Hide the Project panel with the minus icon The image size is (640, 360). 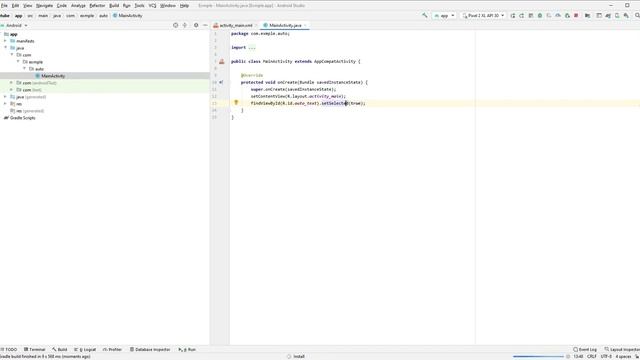tap(205, 25)
